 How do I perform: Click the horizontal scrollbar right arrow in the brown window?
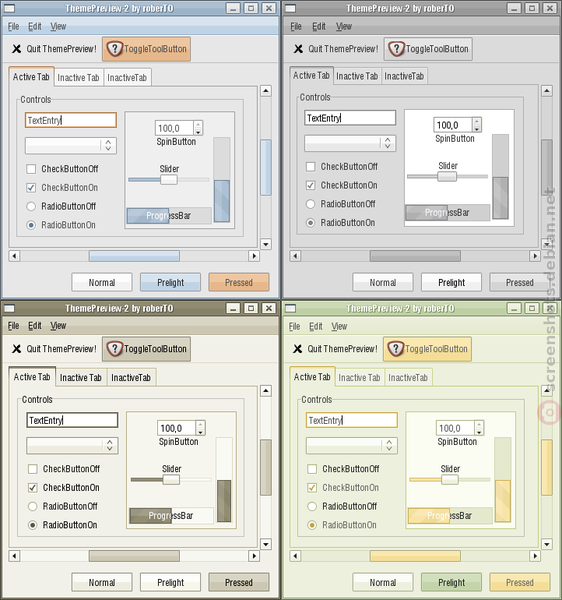[254, 556]
